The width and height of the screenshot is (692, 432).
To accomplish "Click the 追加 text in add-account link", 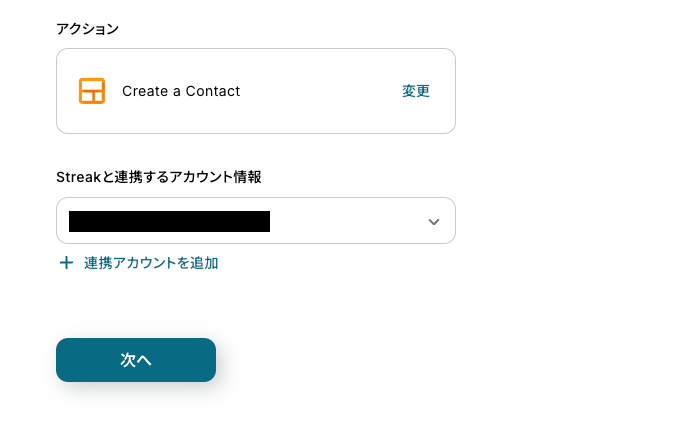I will click(x=205, y=263).
